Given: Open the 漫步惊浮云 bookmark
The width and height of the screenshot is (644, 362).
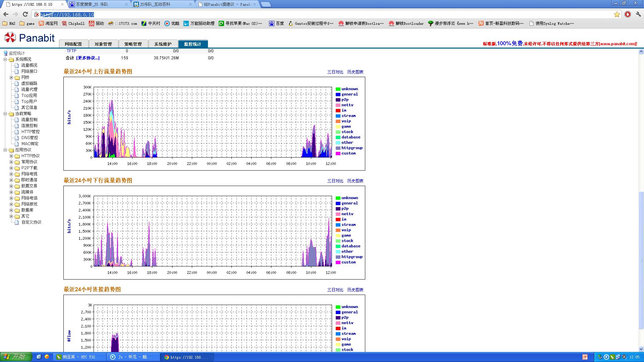Looking at the screenshot, I should click(450, 23).
